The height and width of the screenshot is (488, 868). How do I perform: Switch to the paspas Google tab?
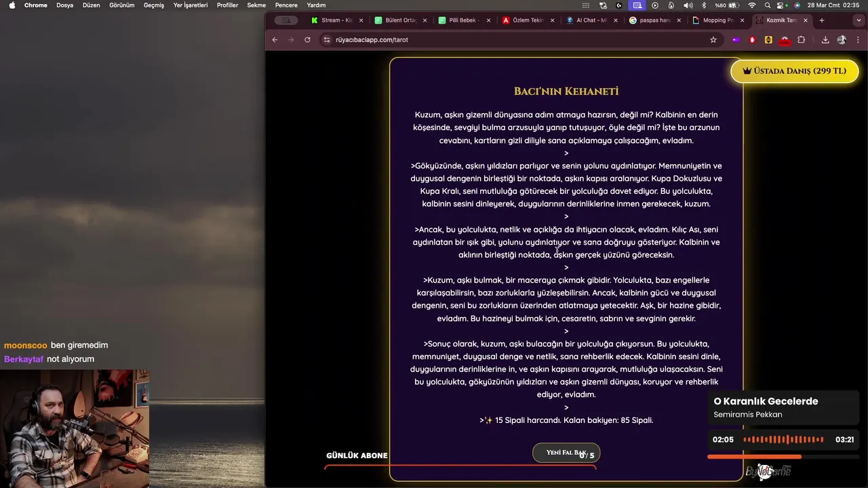tap(654, 20)
